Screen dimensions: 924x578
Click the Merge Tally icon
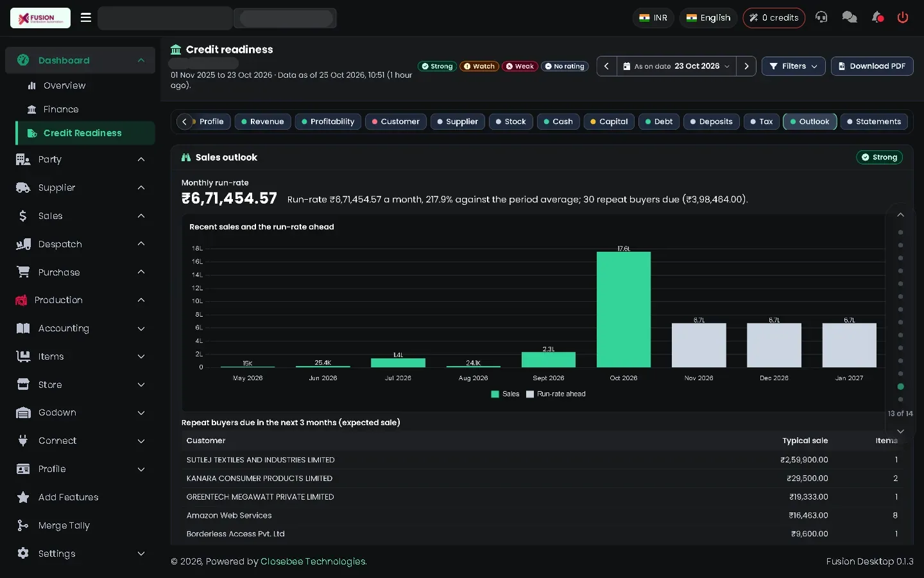pyautogui.click(x=23, y=525)
